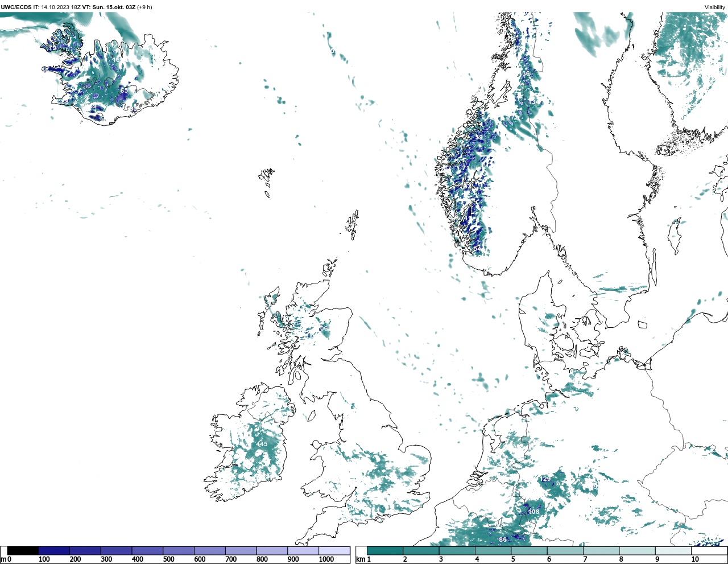The height and width of the screenshot is (564, 728).
Task: Select the 900–1000 m legend swatch
Action: pos(303,550)
